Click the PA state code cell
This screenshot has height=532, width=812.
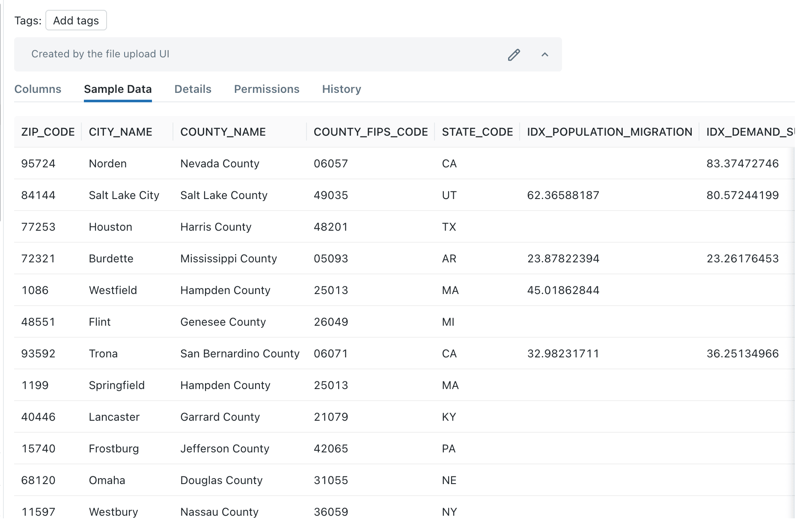tap(449, 449)
